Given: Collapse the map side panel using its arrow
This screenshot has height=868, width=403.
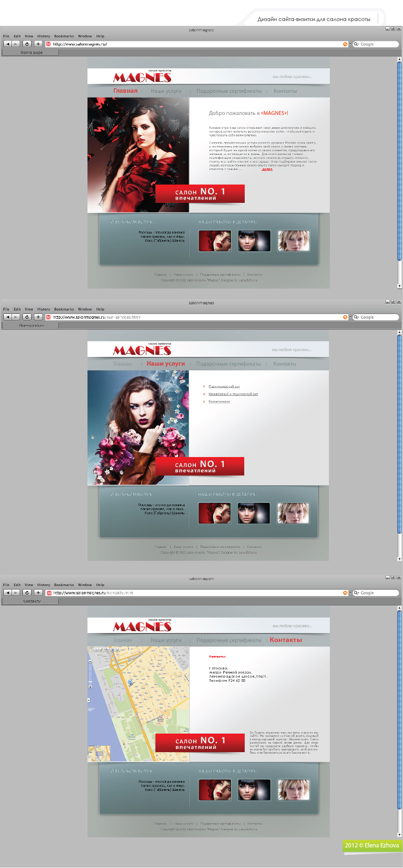Looking at the screenshot, I should (88, 700).
